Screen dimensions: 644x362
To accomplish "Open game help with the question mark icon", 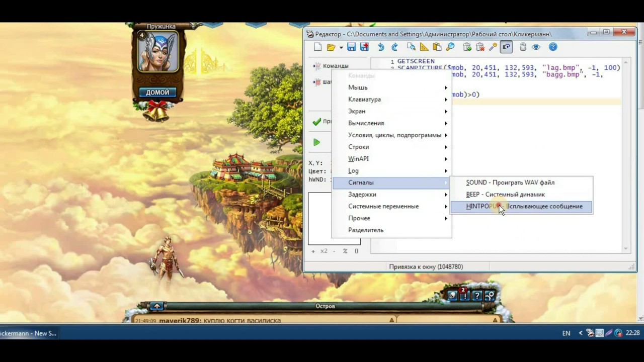I will 477,296.
